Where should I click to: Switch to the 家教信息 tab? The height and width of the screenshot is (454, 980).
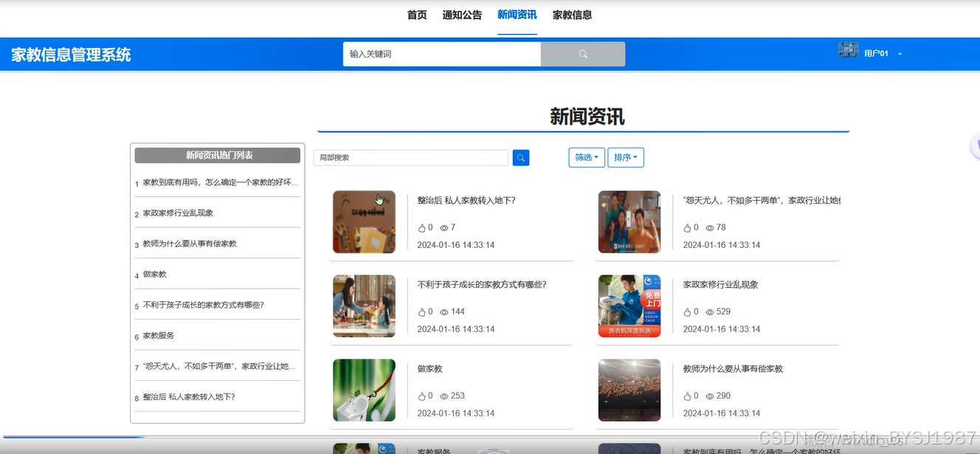pyautogui.click(x=572, y=15)
